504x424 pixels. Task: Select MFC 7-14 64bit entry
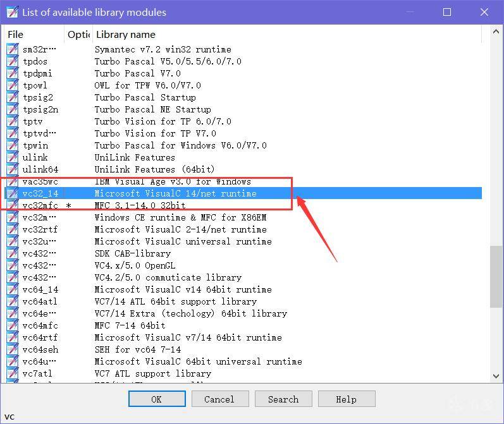(x=130, y=325)
